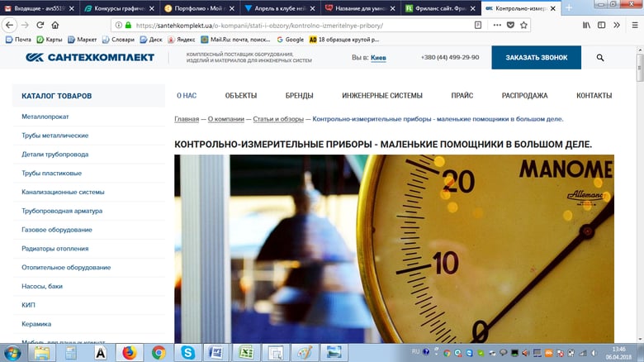Open the КИП catalog category
Viewport: 644px width, 362px height.
[28, 305]
